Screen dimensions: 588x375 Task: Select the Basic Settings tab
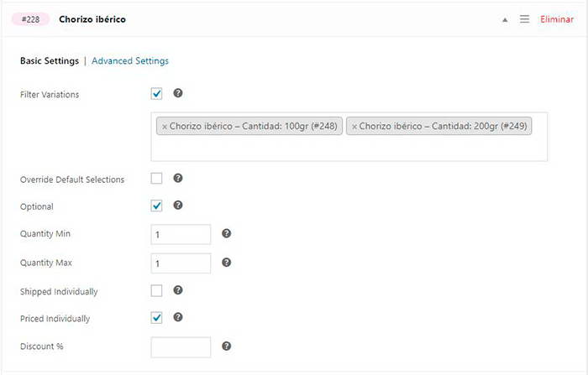(x=49, y=61)
